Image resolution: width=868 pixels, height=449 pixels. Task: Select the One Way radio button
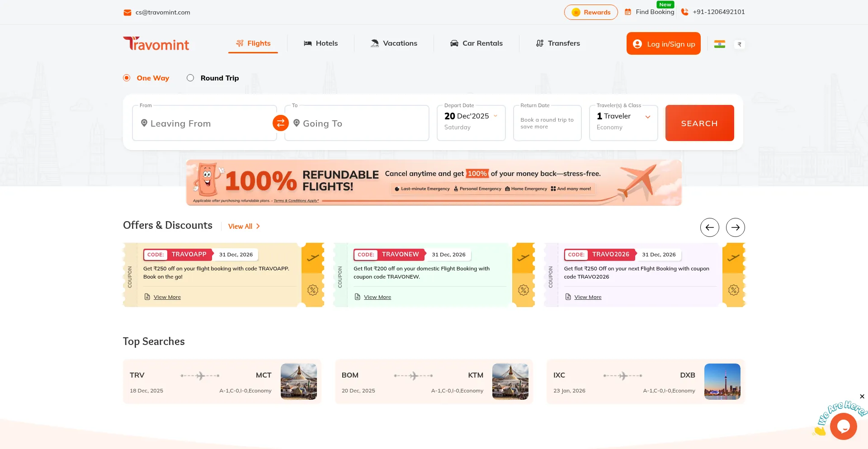[x=127, y=78]
